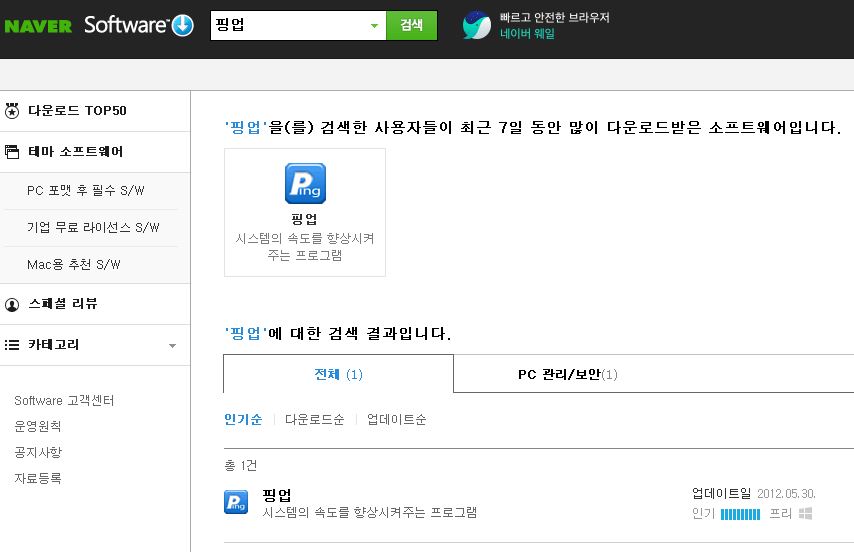Viewport: 854px width, 552px height.
Task: Open Software 고객센터 link
Action: [64, 401]
